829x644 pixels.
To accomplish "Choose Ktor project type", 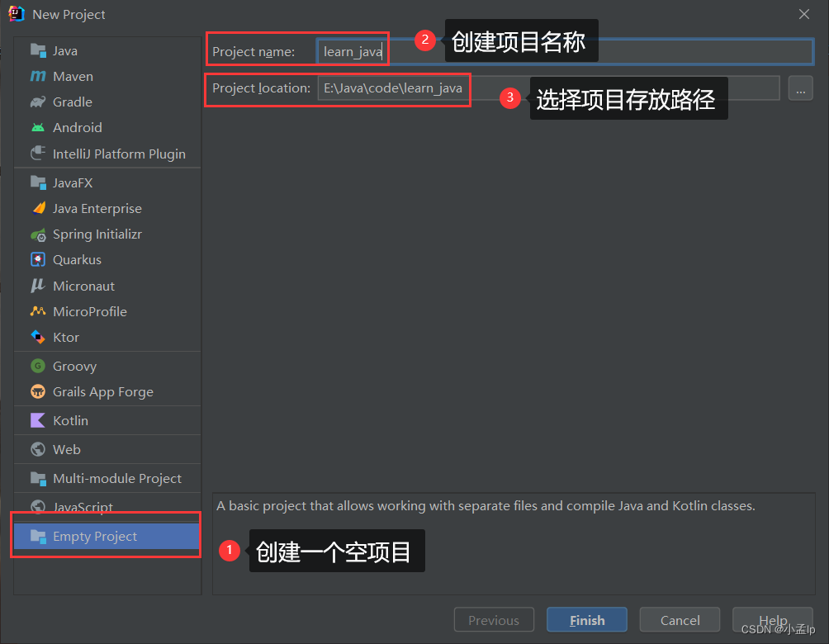I will coord(66,338).
